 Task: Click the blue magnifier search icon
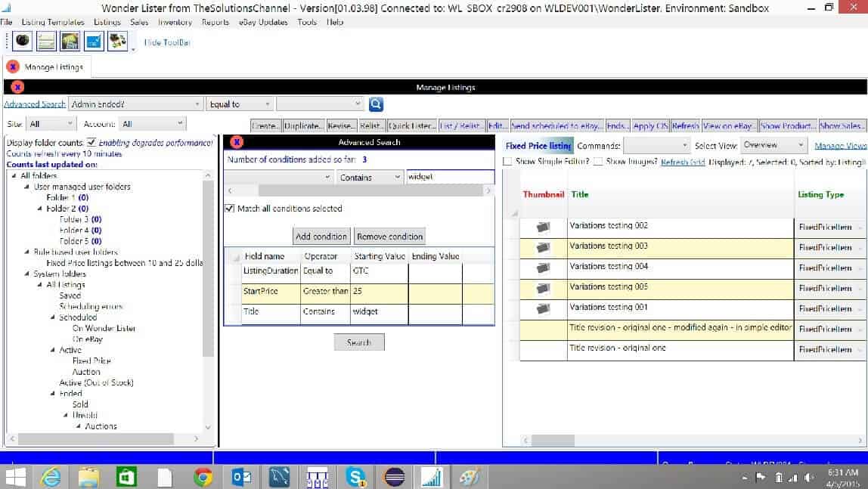376,104
